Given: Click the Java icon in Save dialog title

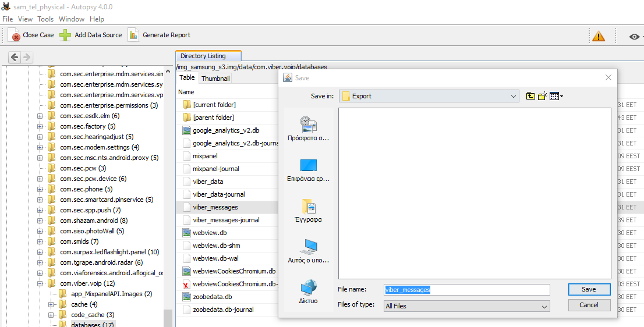Looking at the screenshot, I should (288, 77).
